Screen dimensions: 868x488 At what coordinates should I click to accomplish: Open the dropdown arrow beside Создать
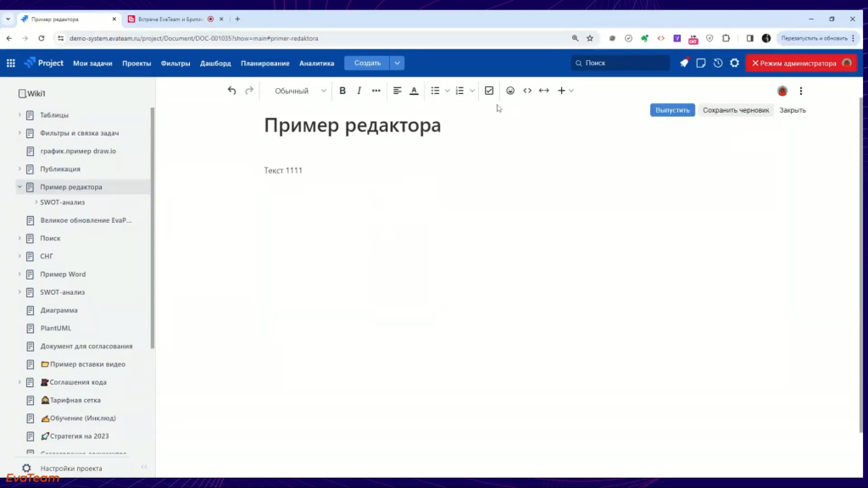point(398,63)
